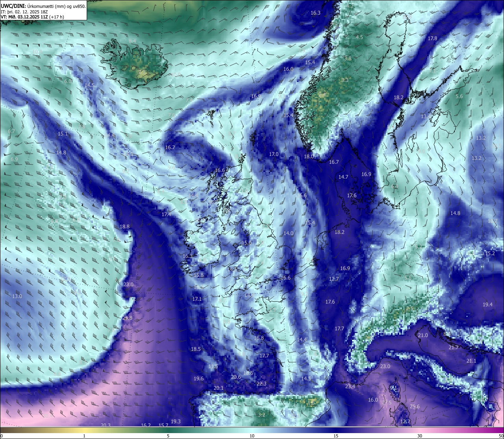Image resolution: width=504 pixels, height=439 pixels.
Task: Click the color scale tick label '10'
Action: [252, 436]
